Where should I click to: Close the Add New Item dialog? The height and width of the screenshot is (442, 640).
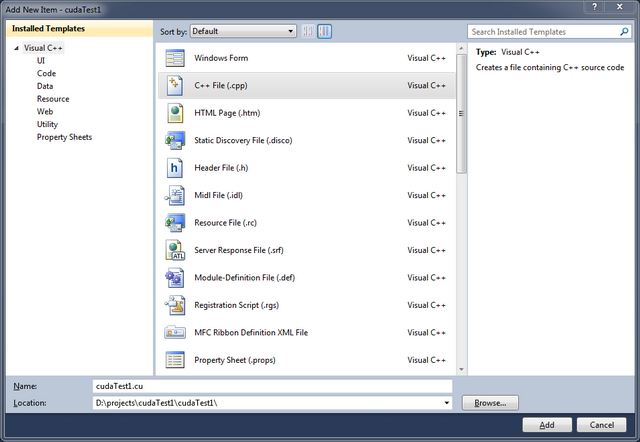click(x=619, y=7)
